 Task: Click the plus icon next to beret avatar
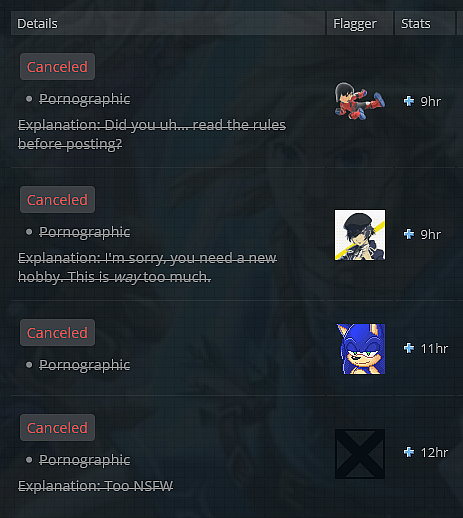[409, 234]
